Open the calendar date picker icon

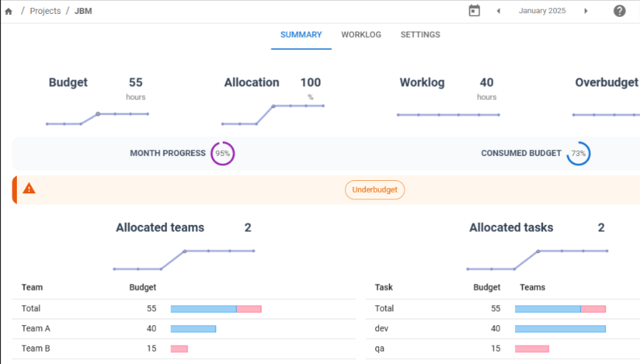click(x=474, y=11)
